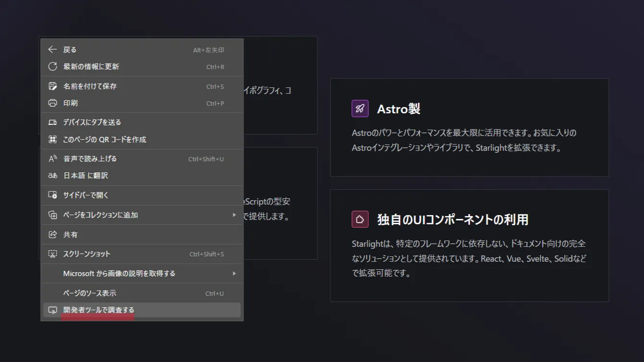Click the 独自のUIコンポーネントの利用 heading
The image size is (644, 362).
(453, 219)
